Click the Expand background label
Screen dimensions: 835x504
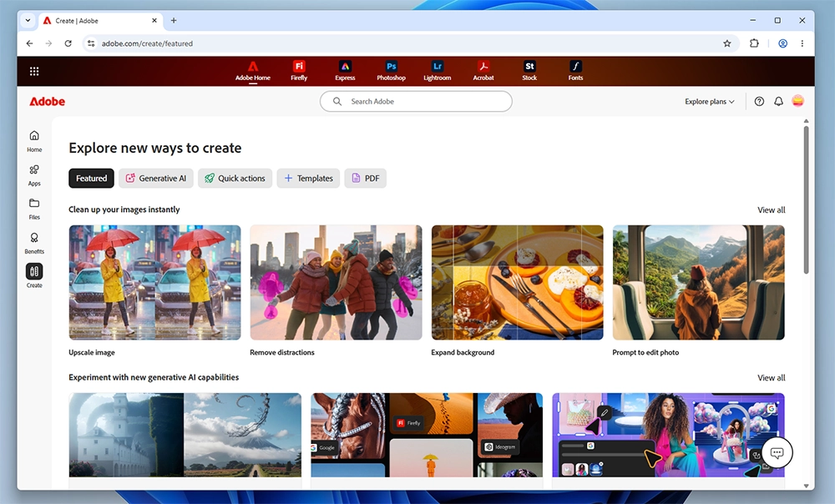coord(463,352)
